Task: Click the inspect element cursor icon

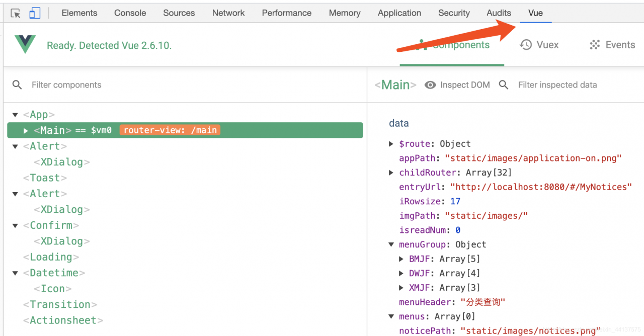Action: coord(16,14)
